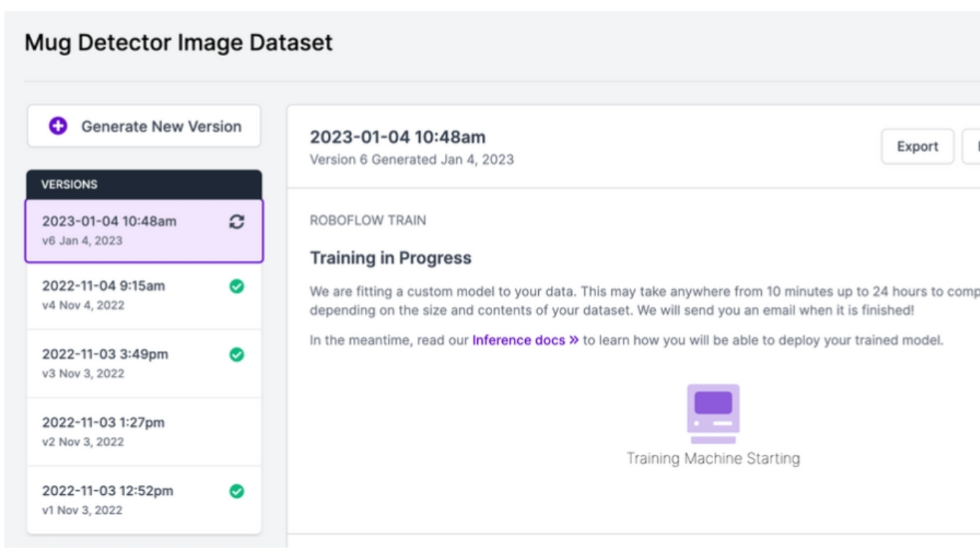Click the Training in Progress heading
Image resolution: width=980 pixels, height=551 pixels.
(x=390, y=258)
